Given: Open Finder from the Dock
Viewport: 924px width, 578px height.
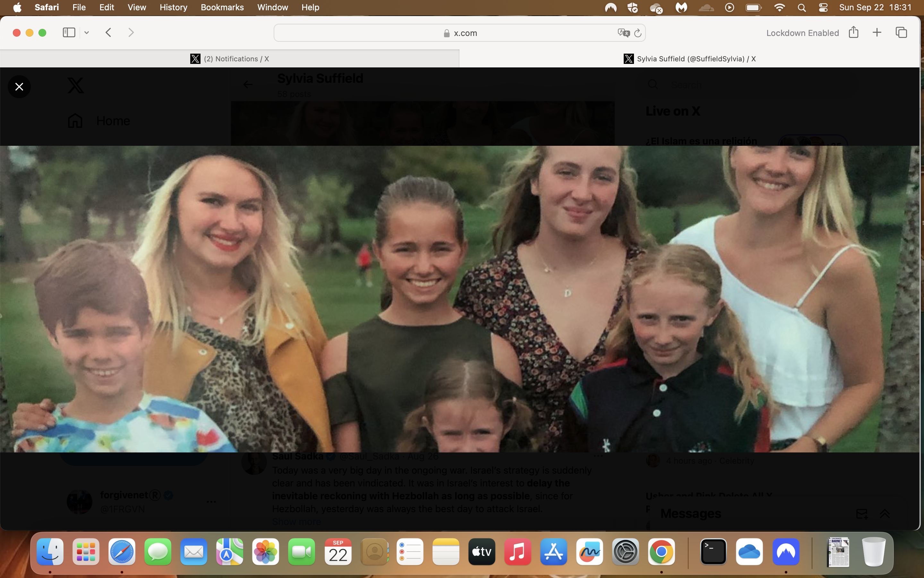Looking at the screenshot, I should tap(50, 552).
